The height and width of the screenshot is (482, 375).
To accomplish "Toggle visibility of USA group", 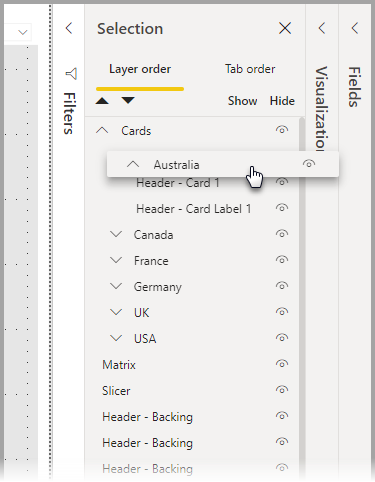I will pos(282,338).
